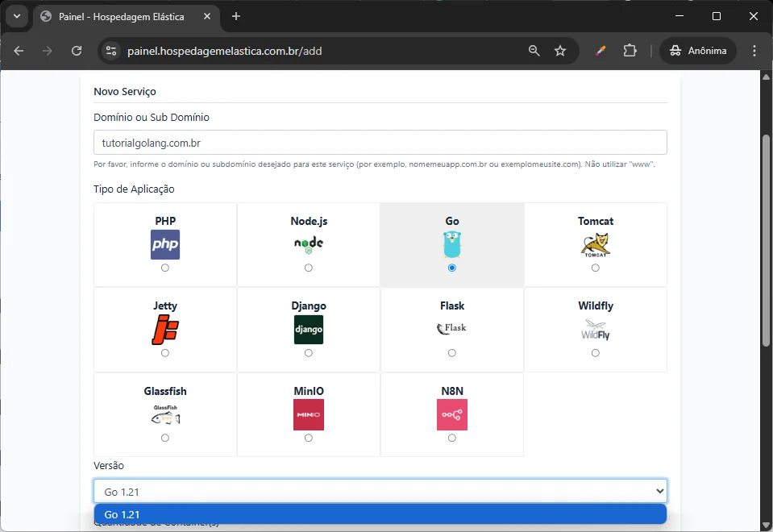Viewport: 773px width, 532px height.
Task: Bookmark page with the star icon
Action: 560,51
